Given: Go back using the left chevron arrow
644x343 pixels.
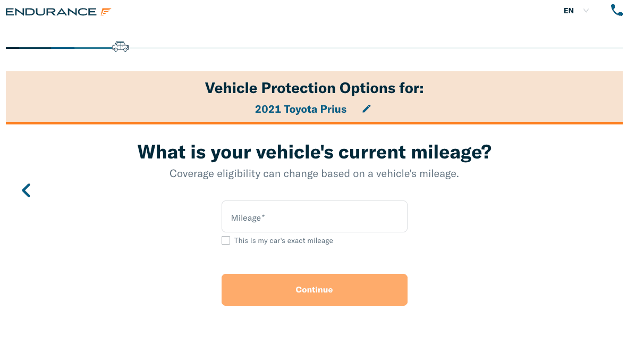Looking at the screenshot, I should 26,190.
